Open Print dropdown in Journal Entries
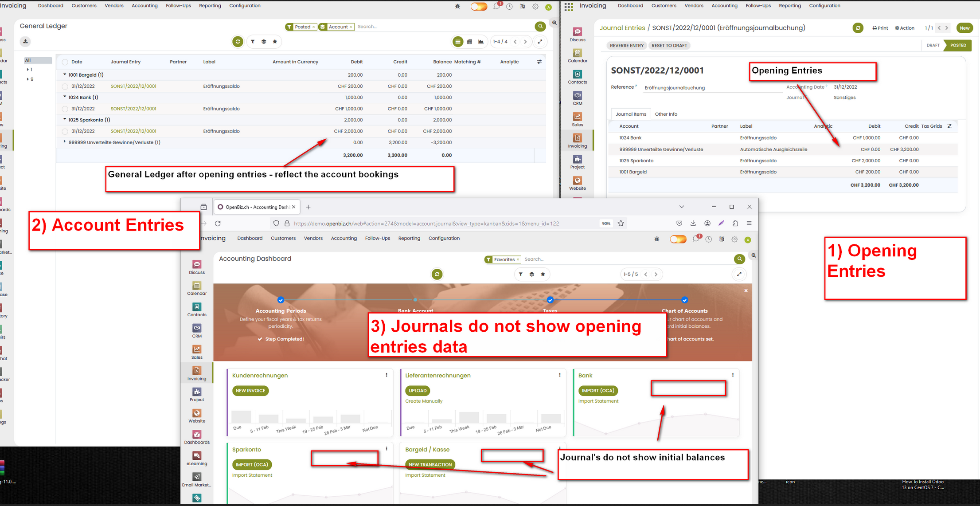This screenshot has width=980, height=506. [x=880, y=28]
